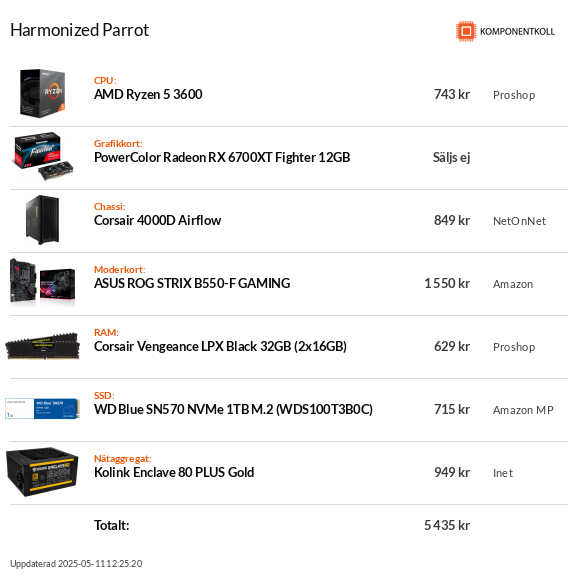Image resolution: width=577 pixels, height=577 pixels.
Task: Click ASUS ROG STRIX B550-F GAMING title
Action: click(x=192, y=283)
